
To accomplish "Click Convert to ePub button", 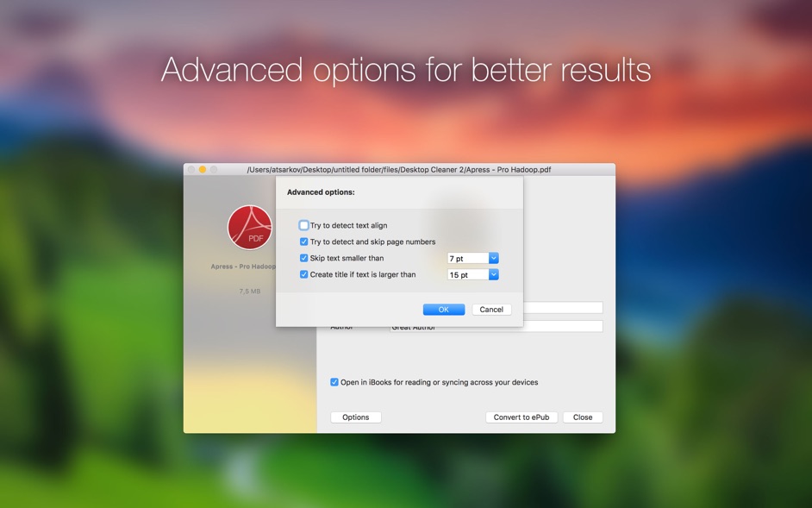I will coord(522,417).
